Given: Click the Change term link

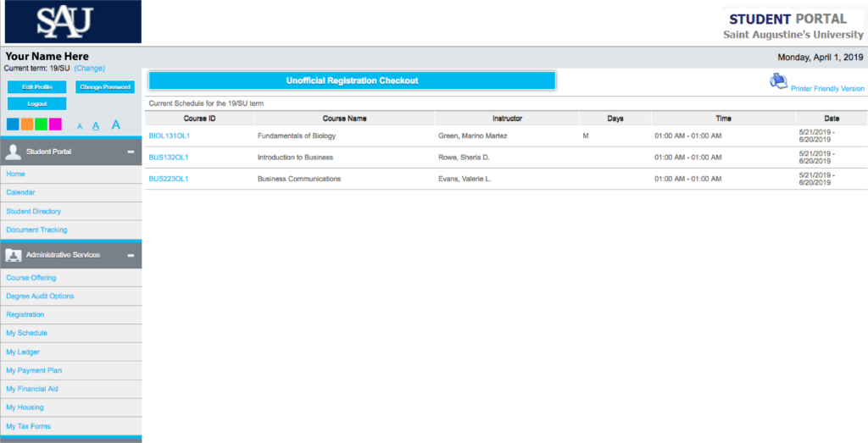Looking at the screenshot, I should click(89, 68).
